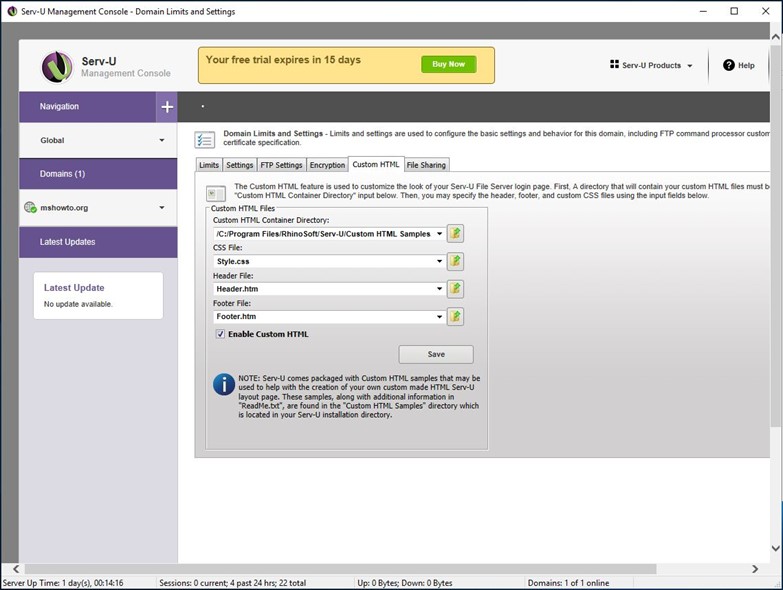
Task: Click the Navigation header
Action: pyautogui.click(x=88, y=106)
